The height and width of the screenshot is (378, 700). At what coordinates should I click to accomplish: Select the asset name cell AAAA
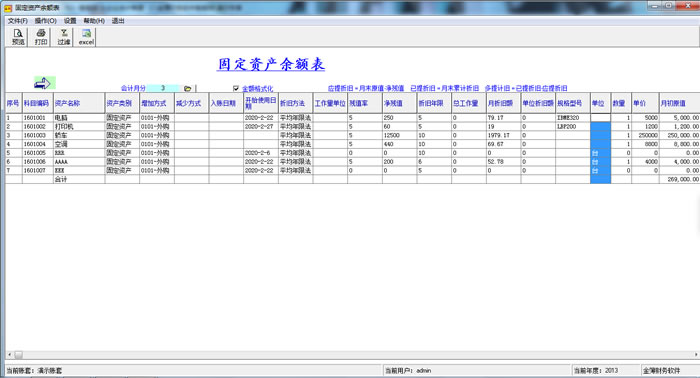(x=79, y=162)
